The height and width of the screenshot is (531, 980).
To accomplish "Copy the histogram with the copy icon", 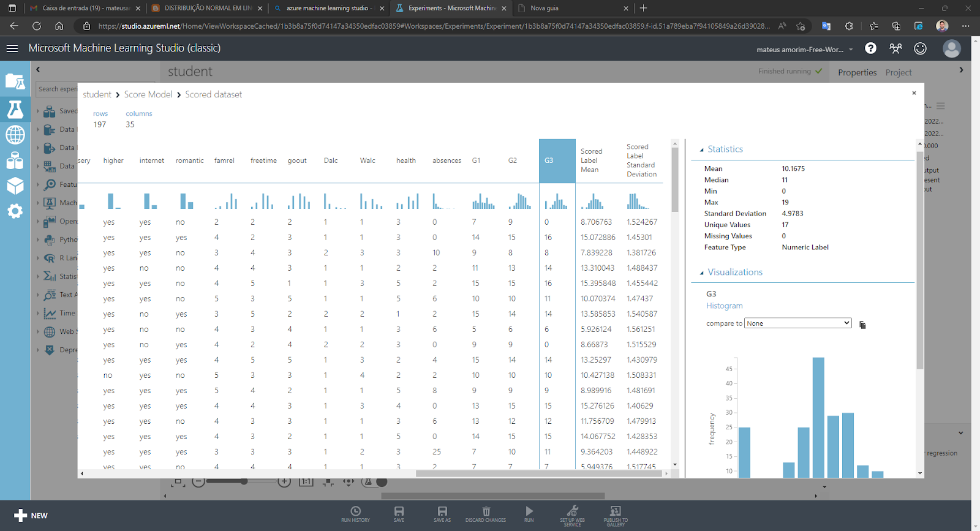I will 862,325.
